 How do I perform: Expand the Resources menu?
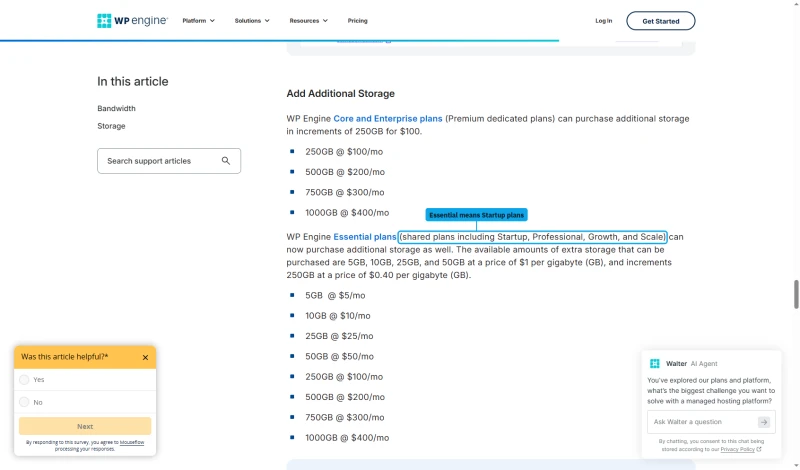[309, 21]
